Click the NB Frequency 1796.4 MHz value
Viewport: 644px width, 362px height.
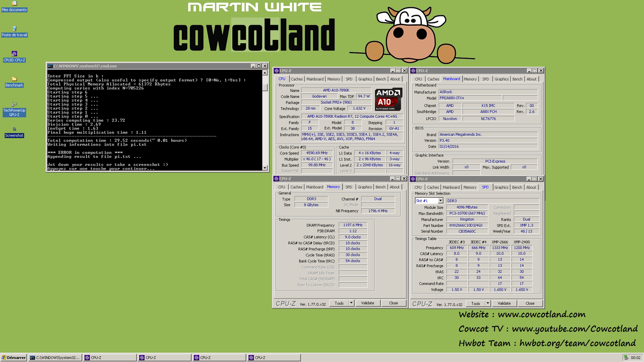click(378, 211)
